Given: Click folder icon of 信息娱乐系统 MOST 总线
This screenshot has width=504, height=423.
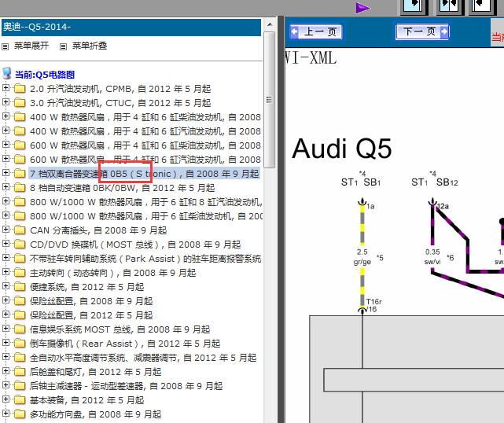Looking at the screenshot, I should click(20, 329).
